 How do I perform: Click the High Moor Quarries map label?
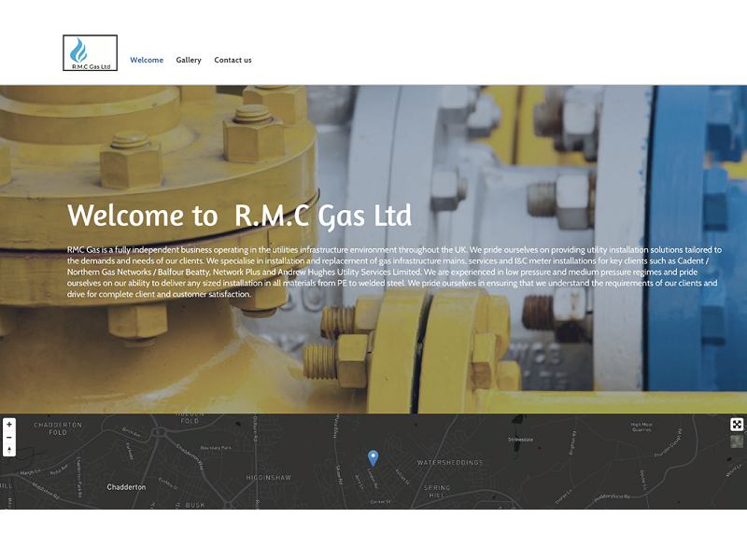[x=641, y=427]
